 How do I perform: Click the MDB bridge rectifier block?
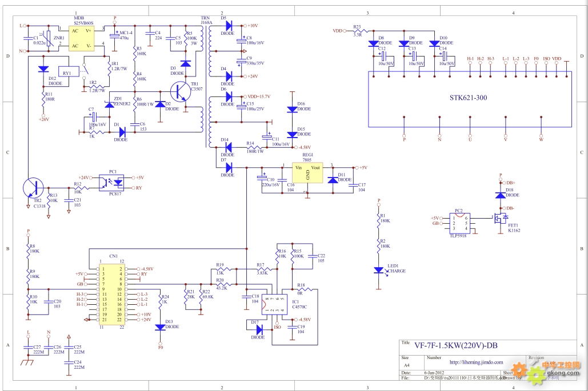point(81,38)
